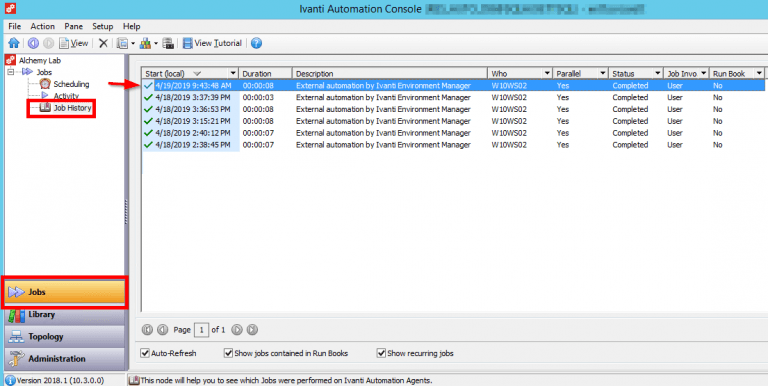Open the Scheduling tree node
This screenshot has height=386, width=768.
[71, 84]
